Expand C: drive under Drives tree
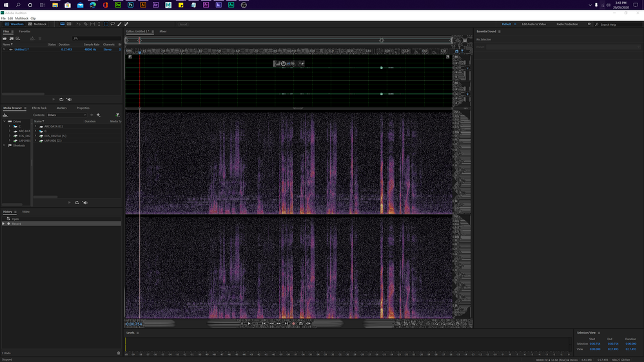The width and height of the screenshot is (644, 362). (10, 126)
